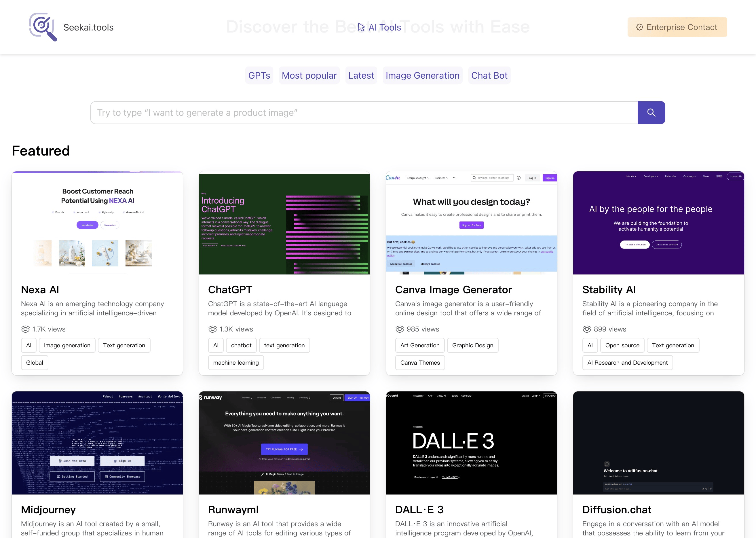Image resolution: width=756 pixels, height=538 pixels.
Task: Click the AI Research and Development tag
Action: pyautogui.click(x=628, y=362)
